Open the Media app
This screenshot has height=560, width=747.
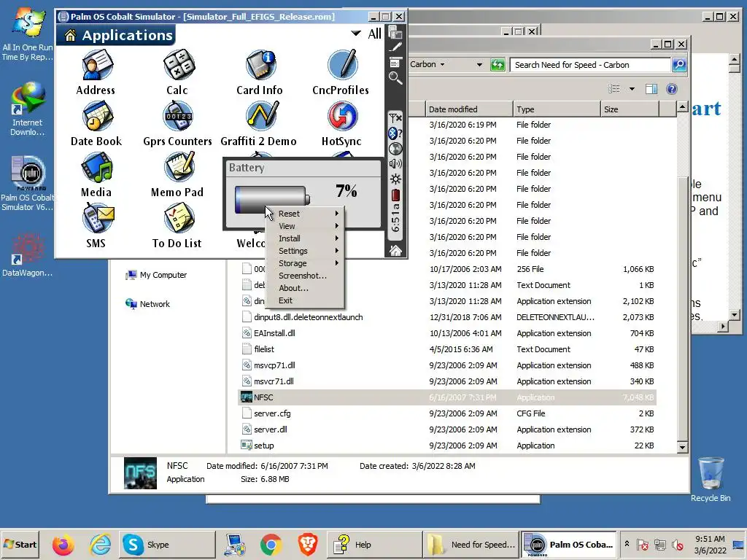point(96,175)
